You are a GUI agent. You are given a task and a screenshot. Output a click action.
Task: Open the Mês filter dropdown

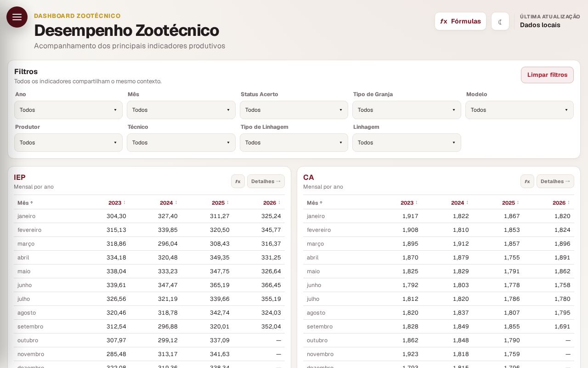(181, 110)
